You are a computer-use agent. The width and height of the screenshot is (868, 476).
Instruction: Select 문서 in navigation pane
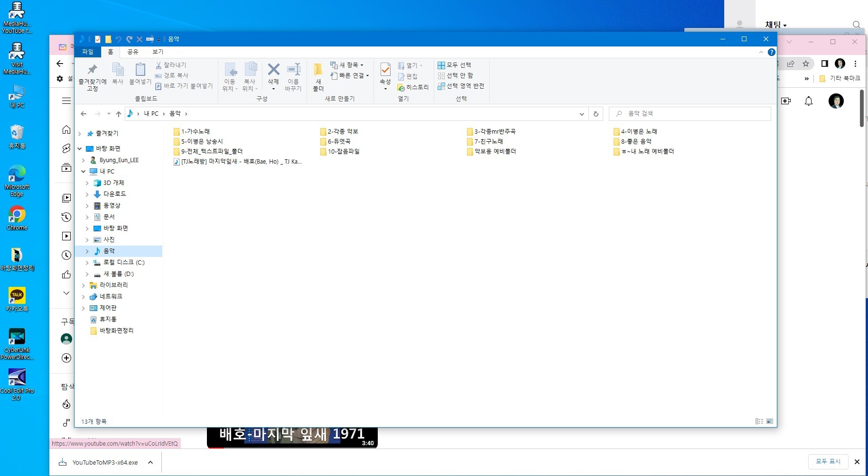pos(109,217)
